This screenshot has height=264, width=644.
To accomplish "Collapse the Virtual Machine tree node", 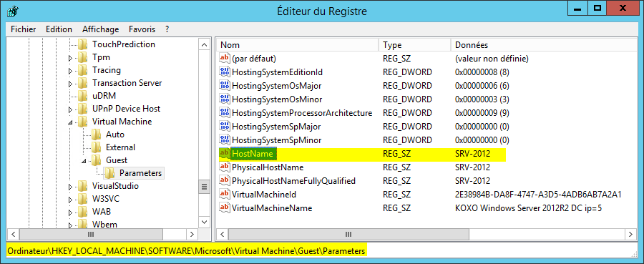I will tap(70, 122).
